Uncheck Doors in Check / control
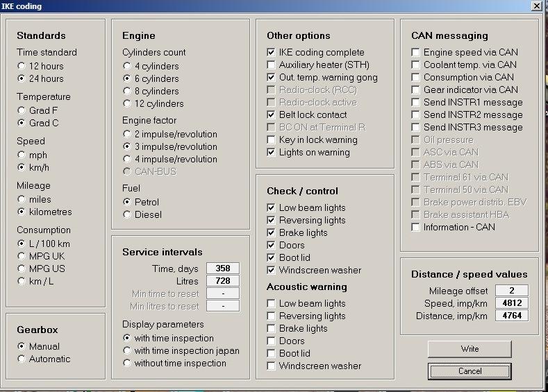The width and height of the screenshot is (548, 392). pyautogui.click(x=271, y=245)
